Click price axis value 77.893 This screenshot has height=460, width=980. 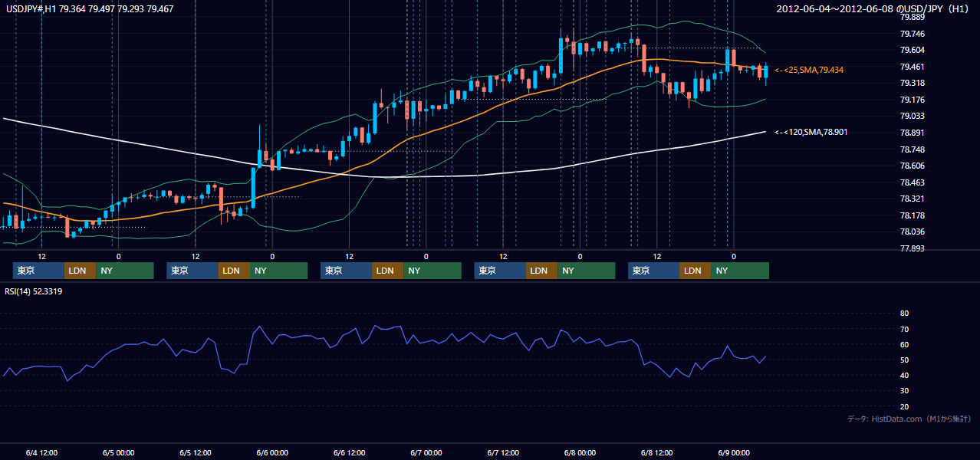point(911,248)
